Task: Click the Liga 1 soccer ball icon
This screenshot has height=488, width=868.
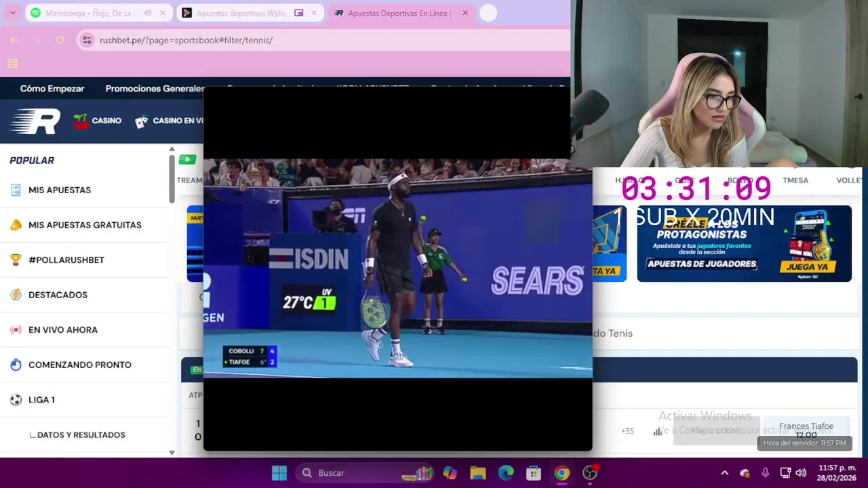Action: [x=16, y=400]
